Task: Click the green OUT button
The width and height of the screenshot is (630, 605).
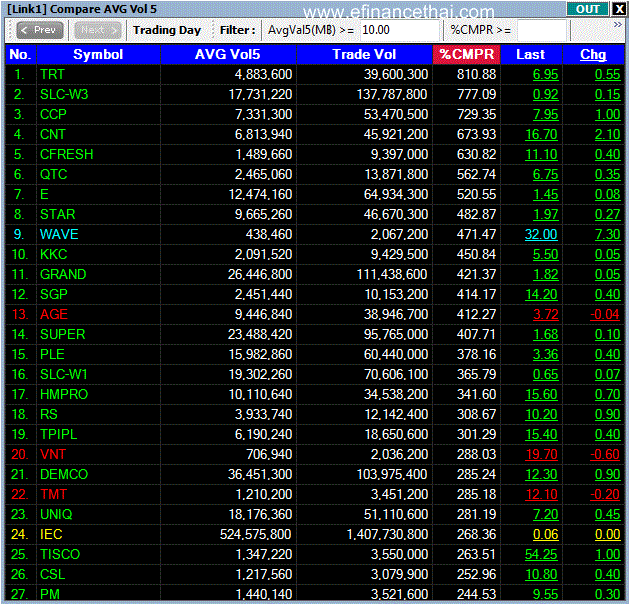Action: (x=587, y=9)
